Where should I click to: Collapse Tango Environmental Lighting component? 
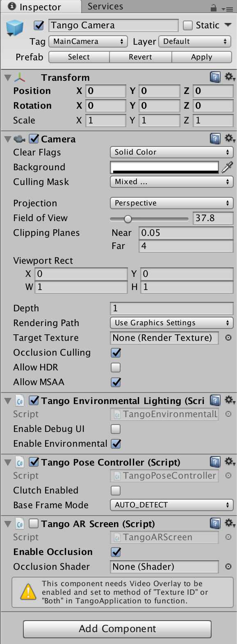(8, 400)
